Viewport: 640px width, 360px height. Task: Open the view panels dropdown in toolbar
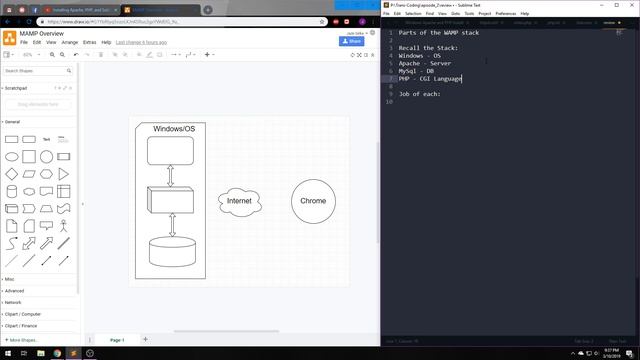9,55
